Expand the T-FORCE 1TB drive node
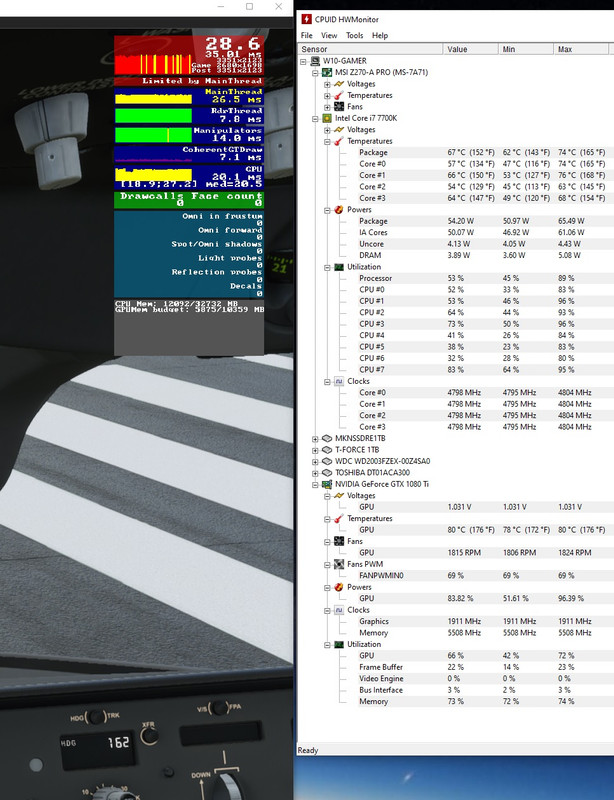Image resolution: width=614 pixels, height=800 pixels. 315,450
